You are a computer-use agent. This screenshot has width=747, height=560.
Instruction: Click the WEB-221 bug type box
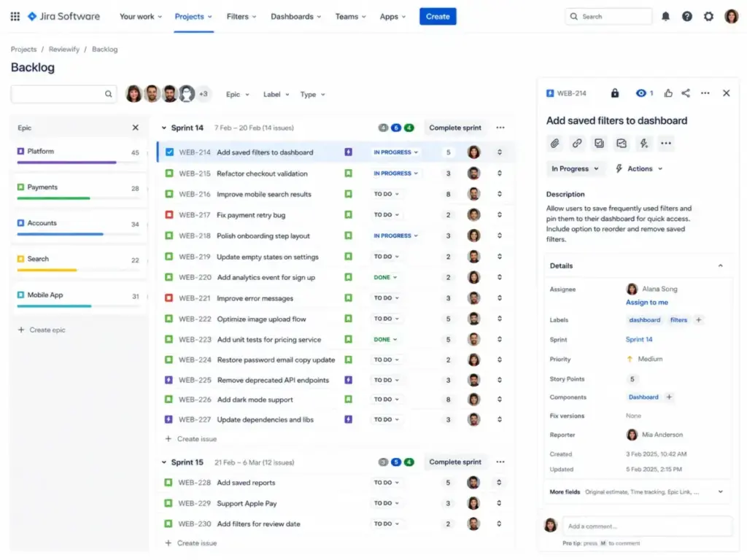point(169,298)
